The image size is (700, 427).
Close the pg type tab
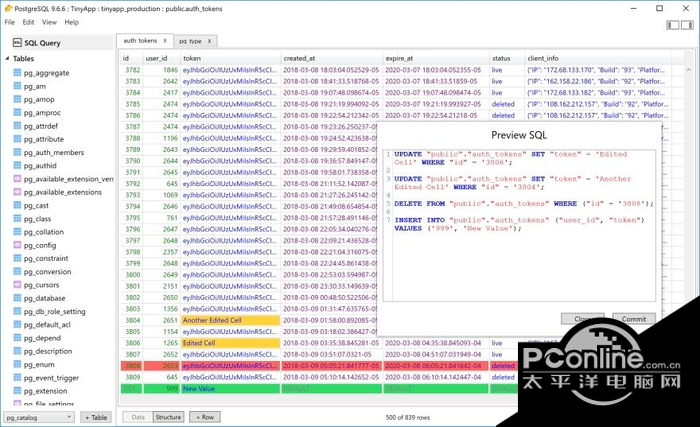209,41
